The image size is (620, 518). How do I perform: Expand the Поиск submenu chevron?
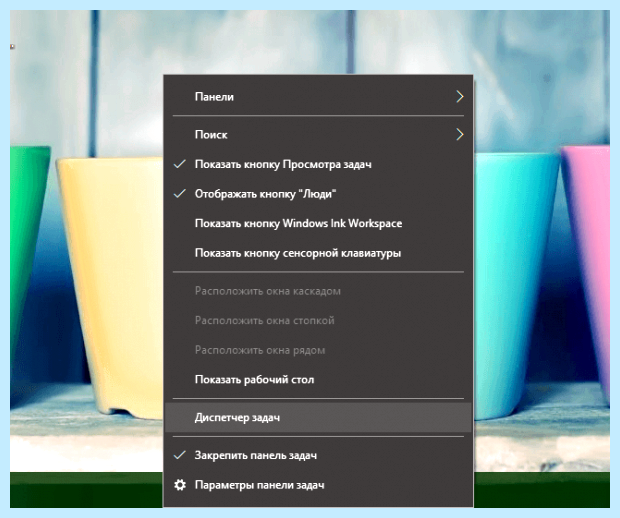(459, 135)
